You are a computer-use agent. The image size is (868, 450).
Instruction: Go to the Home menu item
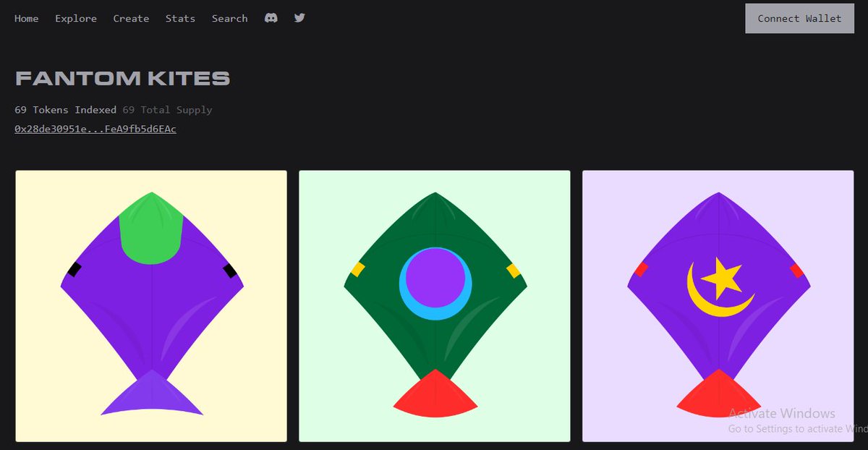pyautogui.click(x=27, y=18)
